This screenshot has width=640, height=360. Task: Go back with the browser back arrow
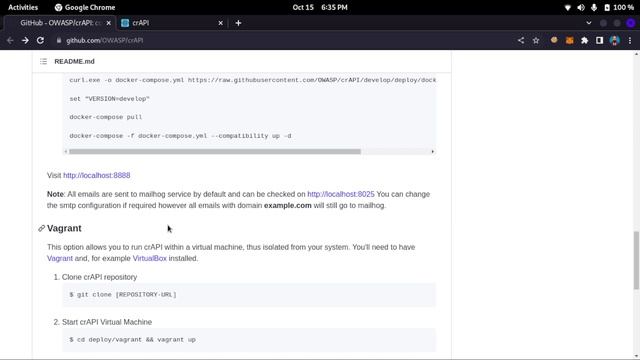click(x=10, y=40)
